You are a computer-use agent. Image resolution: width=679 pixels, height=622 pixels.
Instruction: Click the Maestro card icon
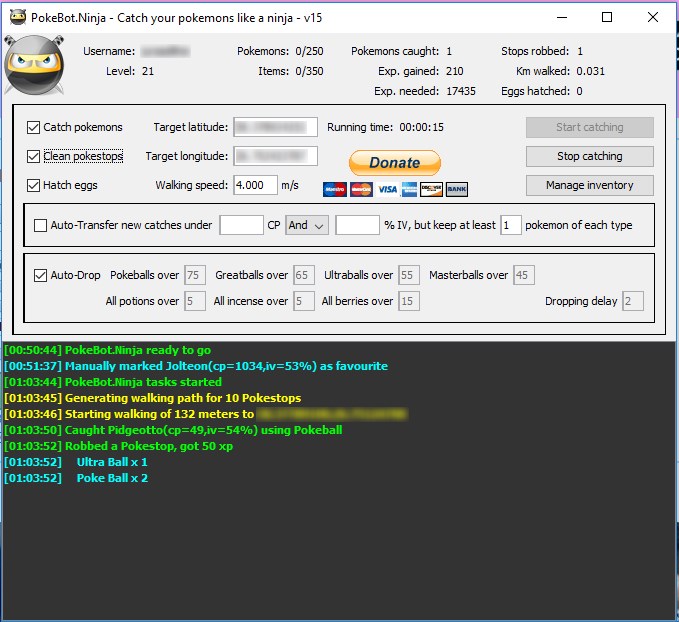[x=334, y=189]
